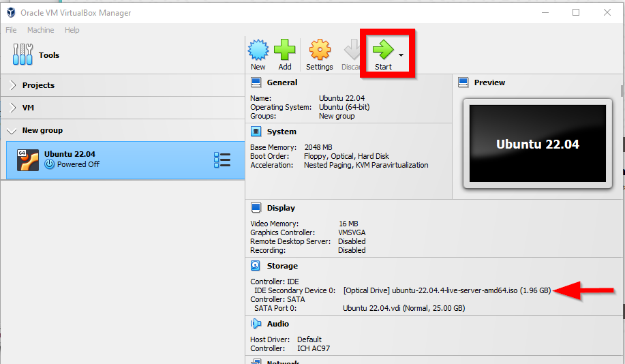Click the Audio speaker icon
The height and width of the screenshot is (364, 625).
[256, 324]
